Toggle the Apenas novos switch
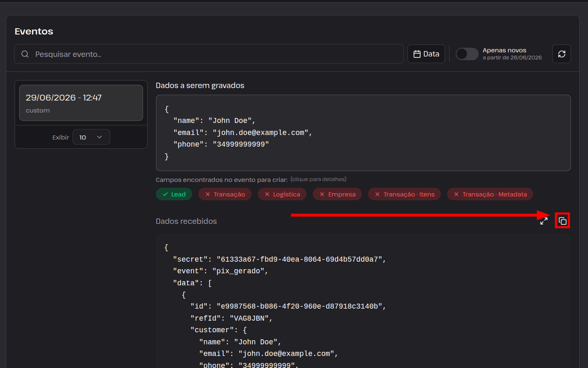The image size is (588, 368). (467, 54)
